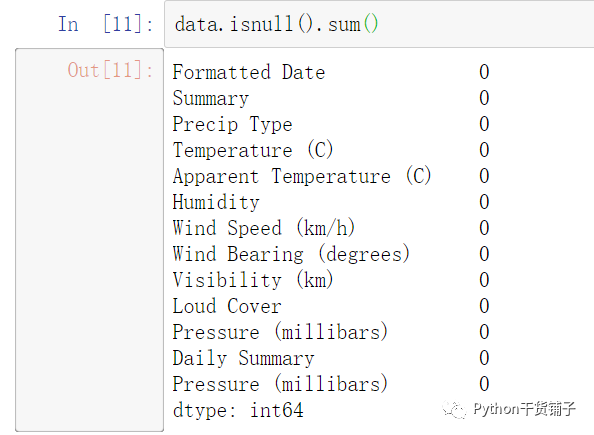Click the Precip Type output line
This screenshot has width=594, height=435.
point(331,124)
